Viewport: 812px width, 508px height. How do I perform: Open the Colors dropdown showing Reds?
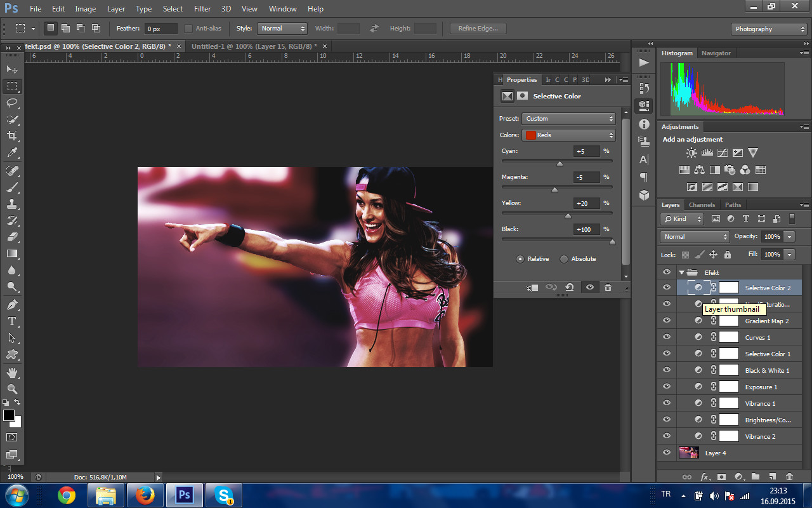[x=568, y=135]
